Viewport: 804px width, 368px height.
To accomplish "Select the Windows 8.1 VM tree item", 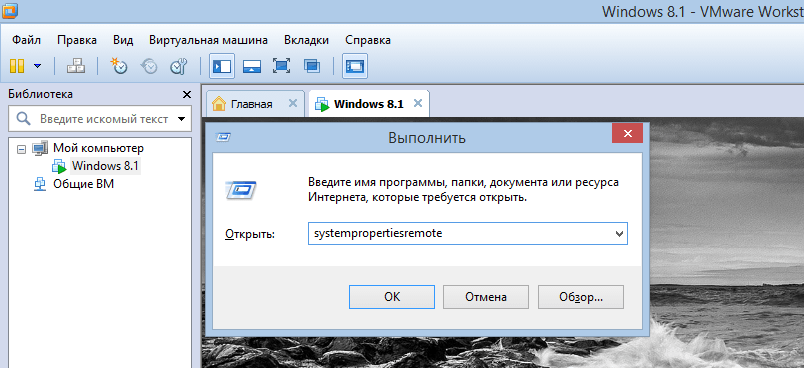I will 105,166.
